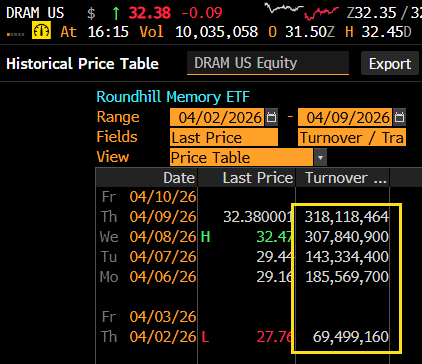Edit the DRAM US Equity security field

coord(268,63)
